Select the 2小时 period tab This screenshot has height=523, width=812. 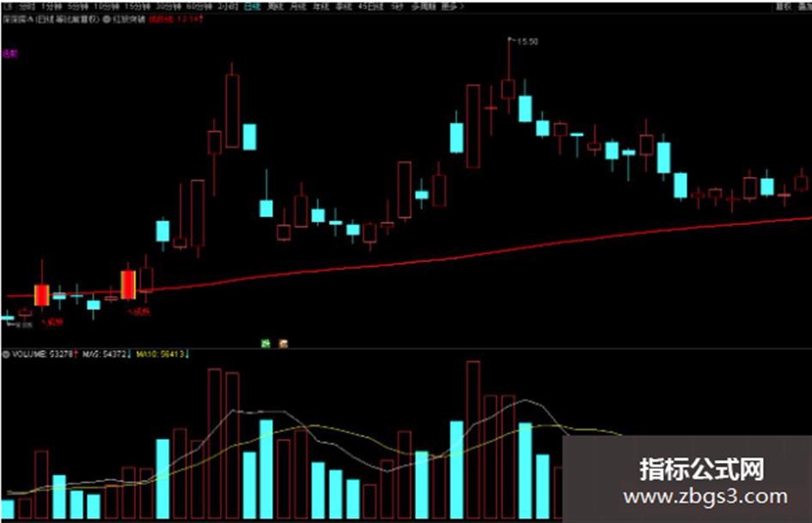(x=228, y=7)
